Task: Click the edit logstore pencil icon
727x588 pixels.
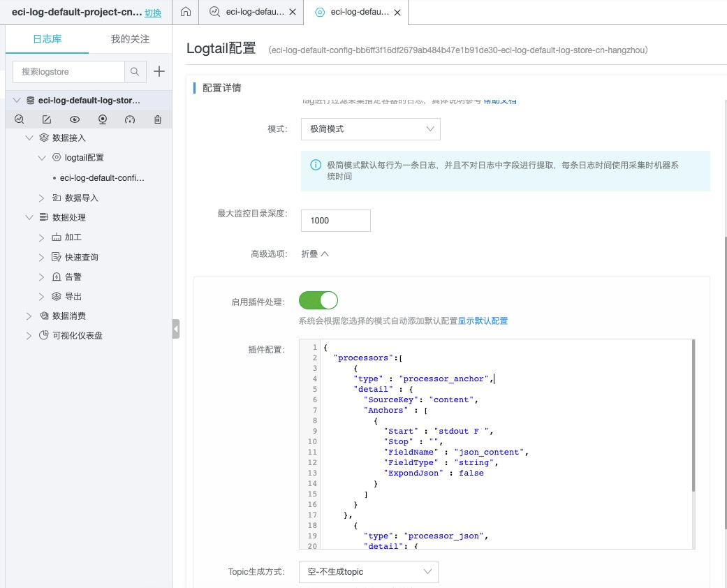Action: click(x=47, y=119)
